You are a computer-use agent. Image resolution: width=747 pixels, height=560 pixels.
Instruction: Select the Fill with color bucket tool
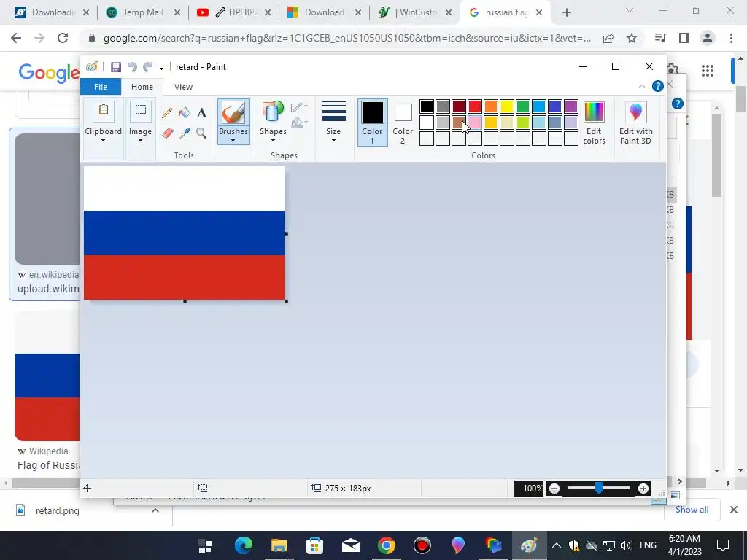point(185,113)
